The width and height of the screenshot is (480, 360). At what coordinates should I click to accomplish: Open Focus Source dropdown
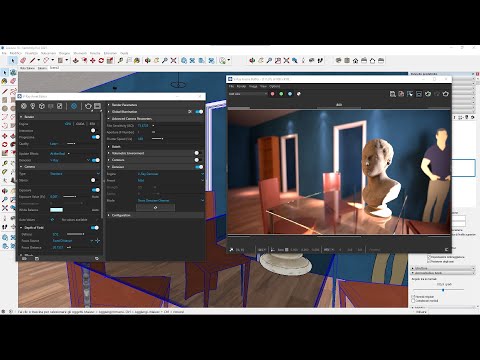73,240
